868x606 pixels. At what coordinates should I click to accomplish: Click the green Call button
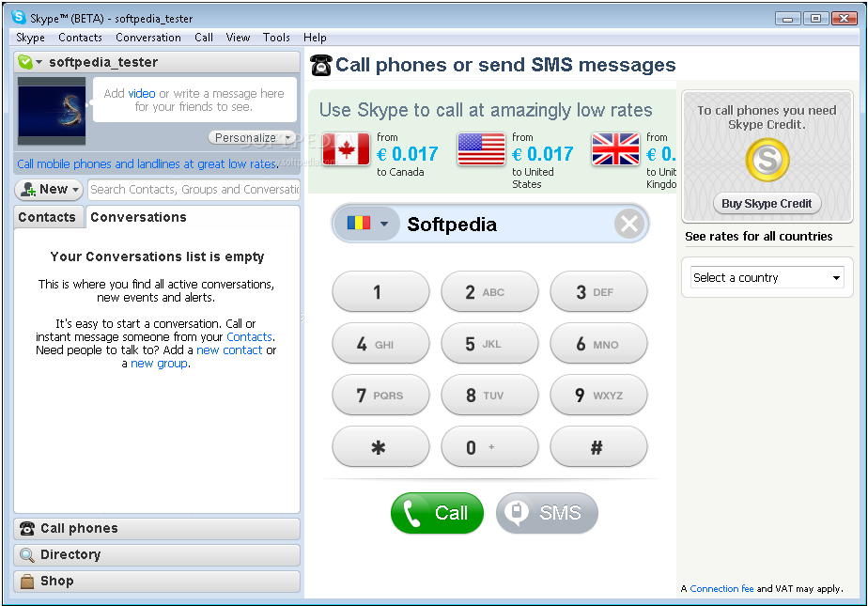[437, 513]
